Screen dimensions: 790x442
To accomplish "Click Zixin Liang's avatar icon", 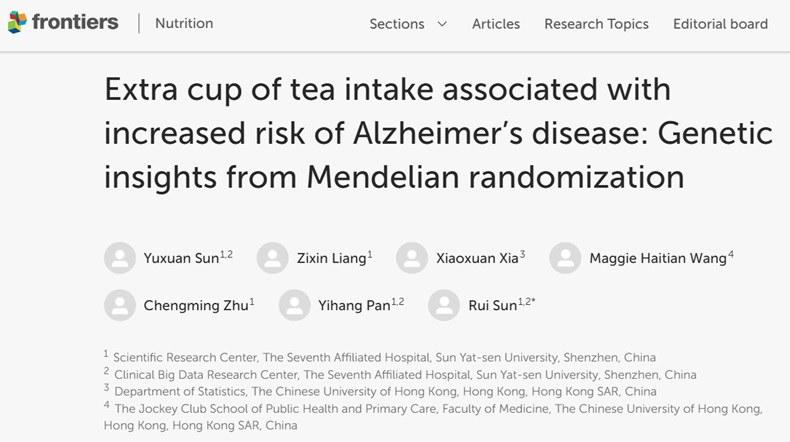I will (x=272, y=258).
